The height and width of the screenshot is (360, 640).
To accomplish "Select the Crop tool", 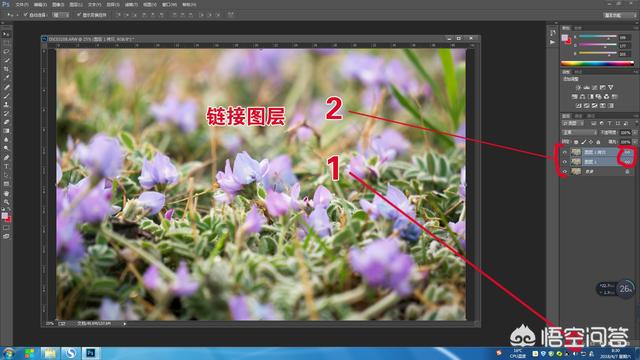I will [x=6, y=69].
